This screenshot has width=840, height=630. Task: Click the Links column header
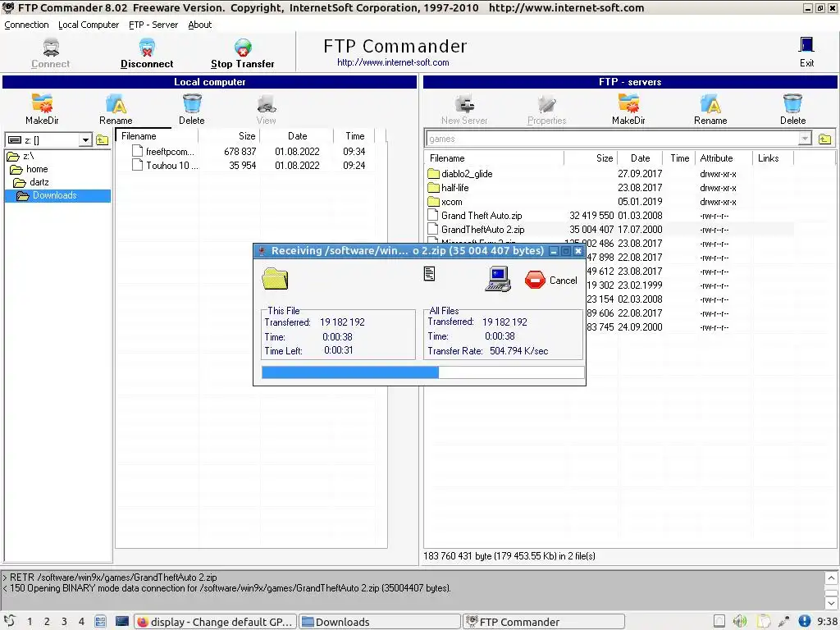768,158
